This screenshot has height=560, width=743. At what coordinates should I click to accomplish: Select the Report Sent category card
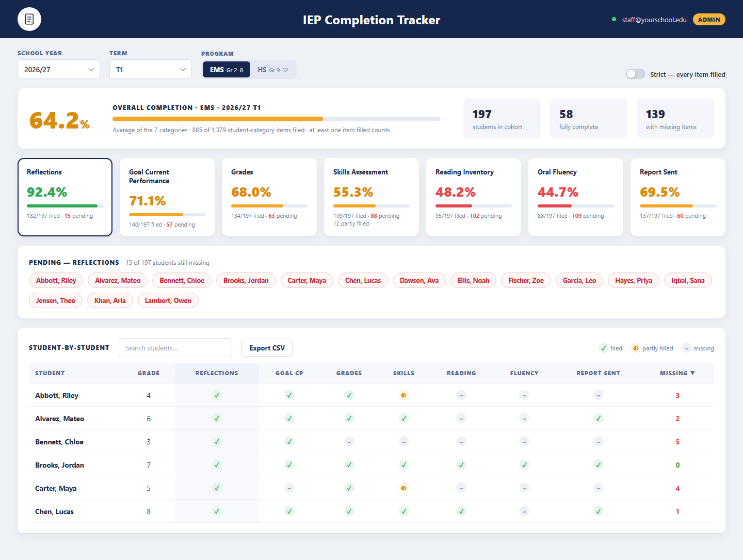click(678, 197)
